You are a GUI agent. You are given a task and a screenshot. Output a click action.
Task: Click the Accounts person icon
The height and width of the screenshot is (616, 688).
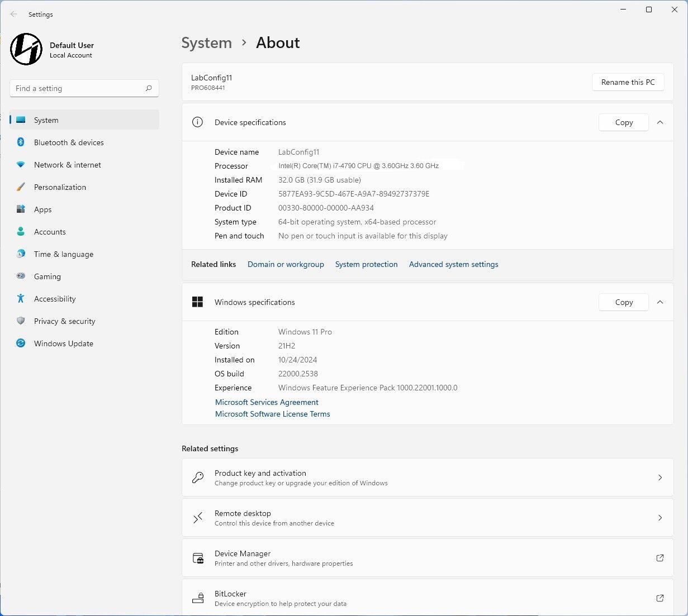[21, 232]
